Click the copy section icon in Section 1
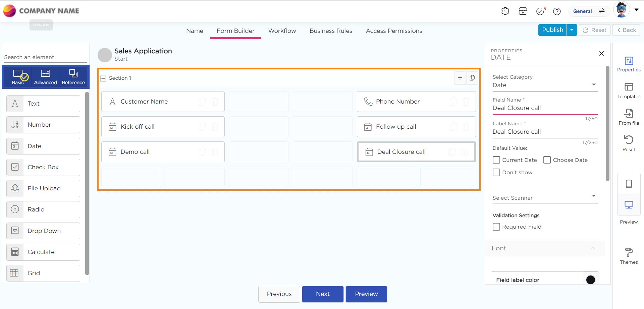 [472, 78]
